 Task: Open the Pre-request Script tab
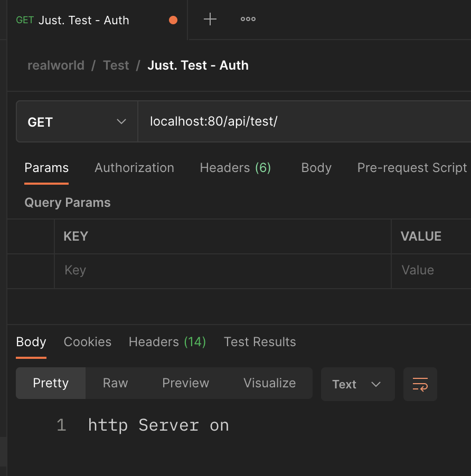tap(412, 168)
